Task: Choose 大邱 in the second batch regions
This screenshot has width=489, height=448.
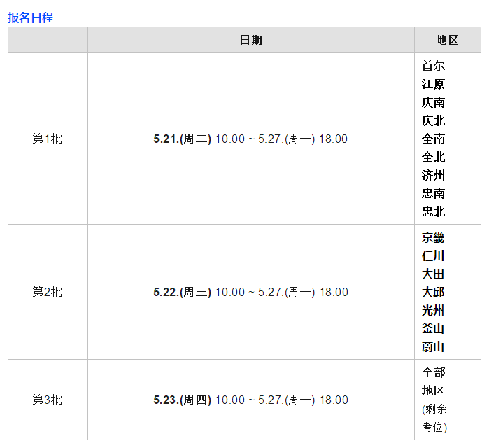Action: (x=433, y=292)
